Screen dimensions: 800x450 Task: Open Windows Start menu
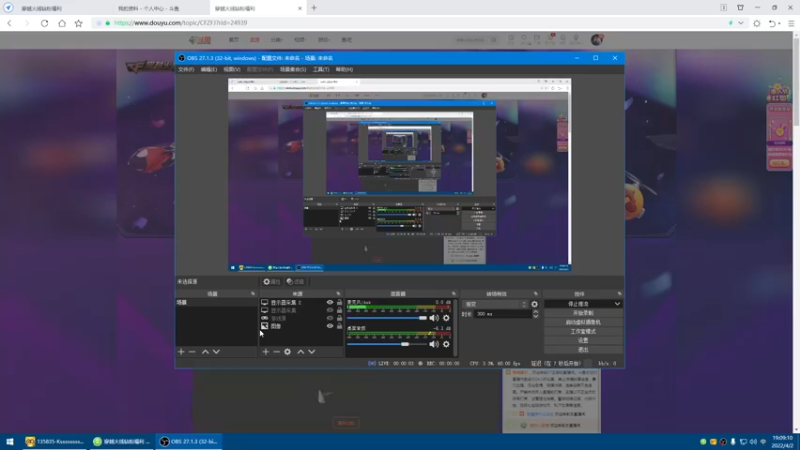point(10,441)
